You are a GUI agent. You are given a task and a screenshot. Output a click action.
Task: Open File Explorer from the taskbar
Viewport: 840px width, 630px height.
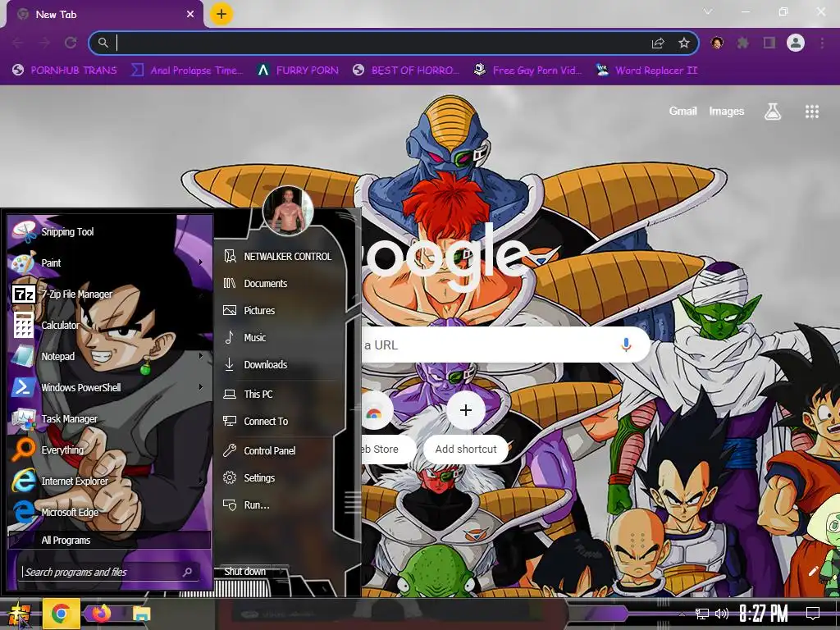coord(141,614)
